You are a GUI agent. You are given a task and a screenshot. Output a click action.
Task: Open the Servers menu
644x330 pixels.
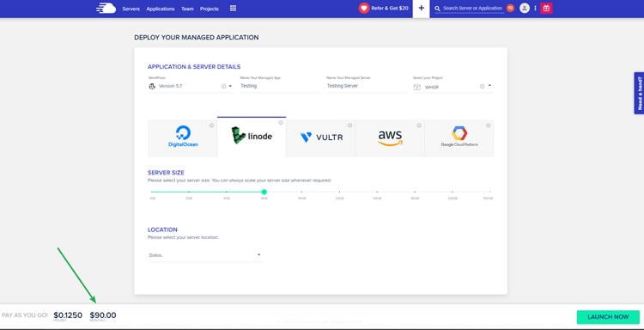pyautogui.click(x=131, y=9)
